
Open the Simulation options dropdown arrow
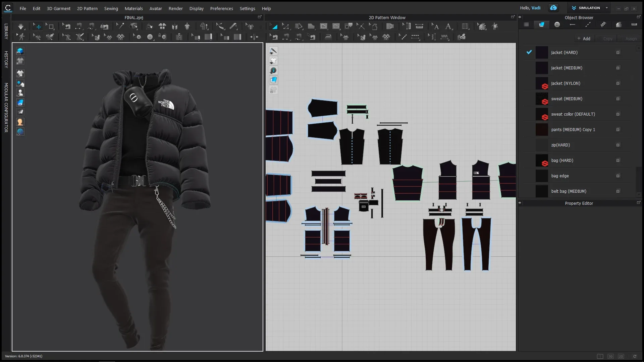point(607,7)
